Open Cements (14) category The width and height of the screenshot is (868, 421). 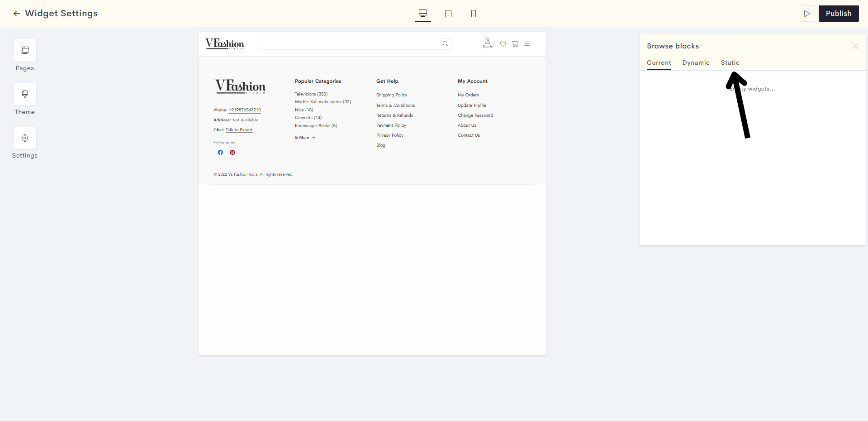[308, 118]
